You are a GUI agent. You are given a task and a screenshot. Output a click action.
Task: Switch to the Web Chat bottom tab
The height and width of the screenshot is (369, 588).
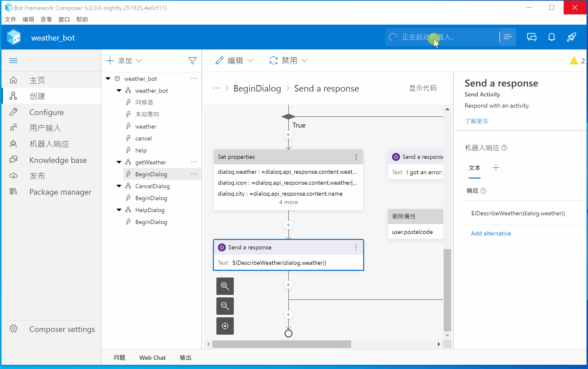tap(152, 358)
